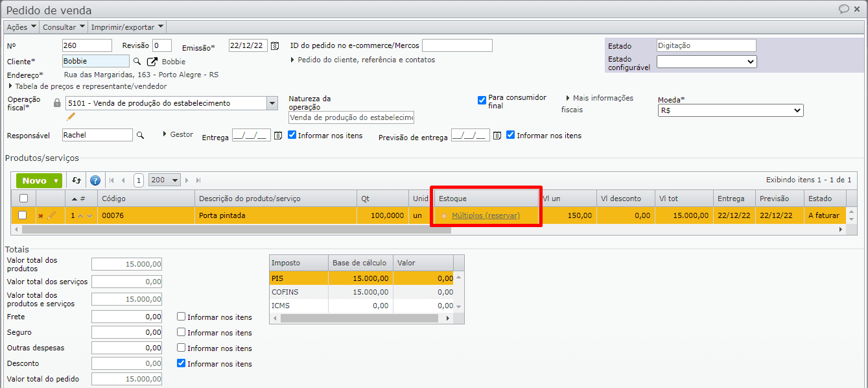Sort grid by Descrição do produto/serviço column
This screenshot has width=868, height=388.
click(x=276, y=199)
